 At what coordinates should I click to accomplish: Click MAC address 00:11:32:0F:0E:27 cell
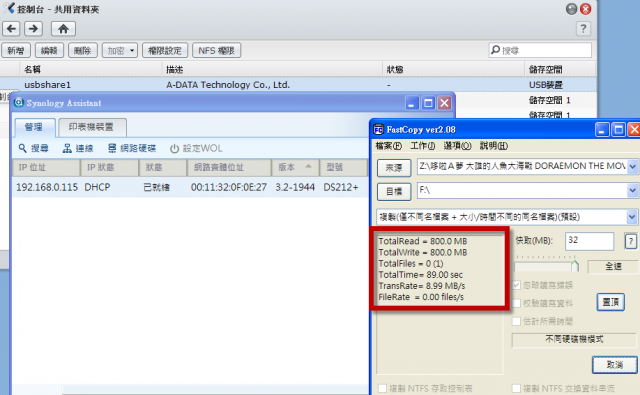[229, 187]
